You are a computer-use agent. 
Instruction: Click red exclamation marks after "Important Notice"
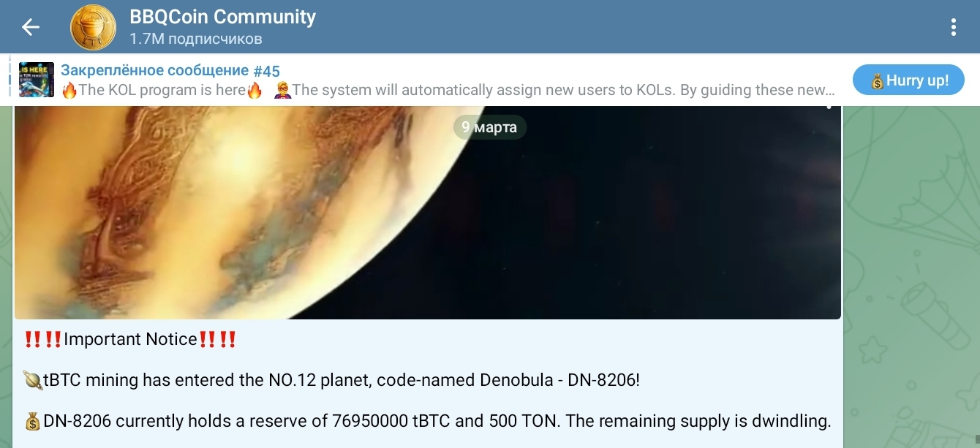218,339
